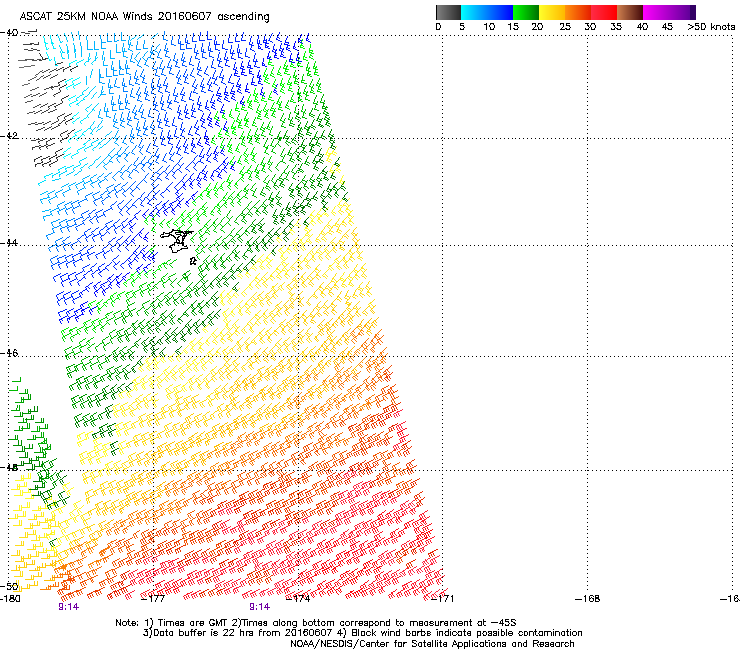Image resolution: width=740 pixels, height=650 pixels.
Task: Click the '35' value under the color scale
Action: [x=616, y=27]
